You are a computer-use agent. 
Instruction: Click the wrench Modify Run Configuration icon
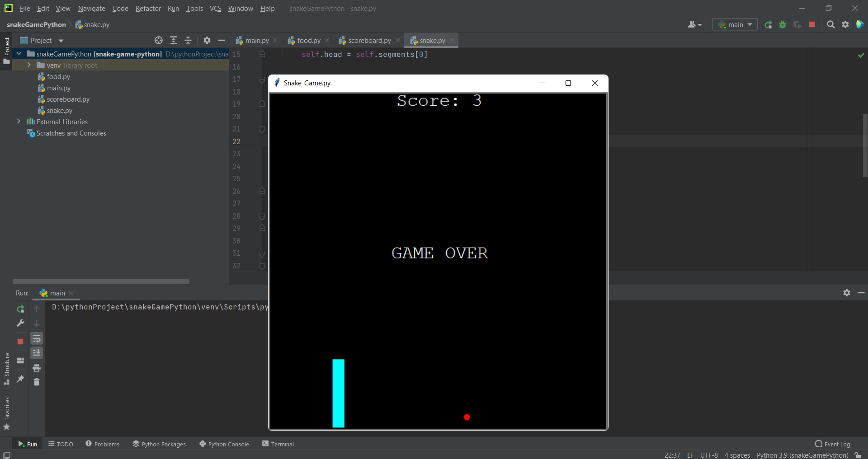click(x=21, y=323)
